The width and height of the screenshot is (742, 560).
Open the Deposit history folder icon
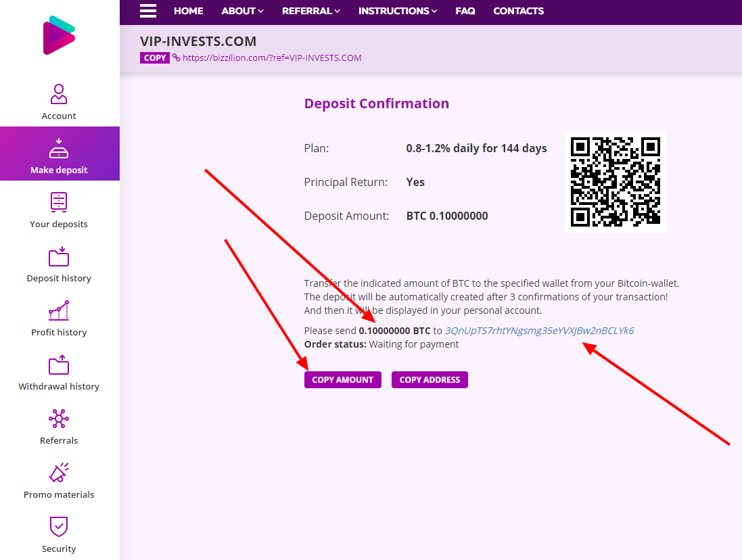[59, 257]
